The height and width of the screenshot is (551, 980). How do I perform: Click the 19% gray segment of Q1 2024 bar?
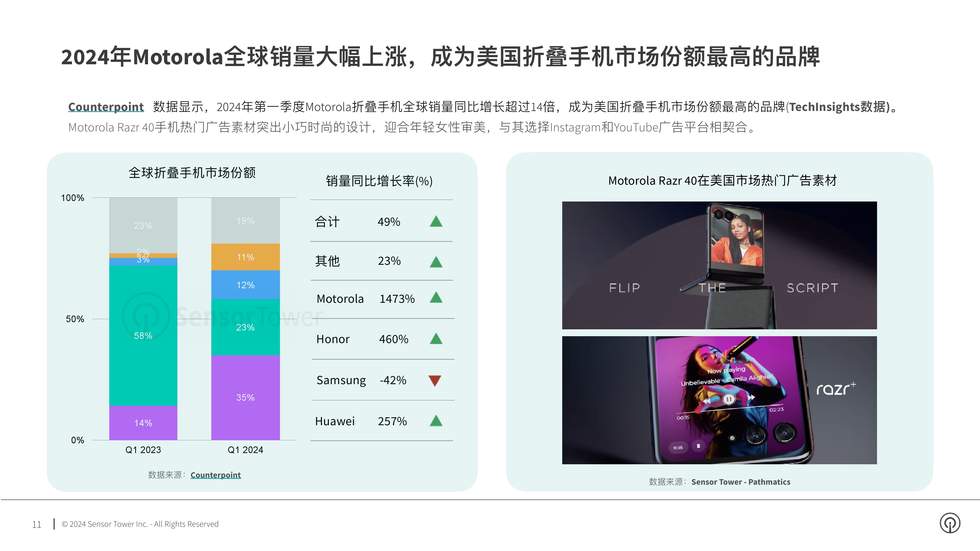click(245, 221)
